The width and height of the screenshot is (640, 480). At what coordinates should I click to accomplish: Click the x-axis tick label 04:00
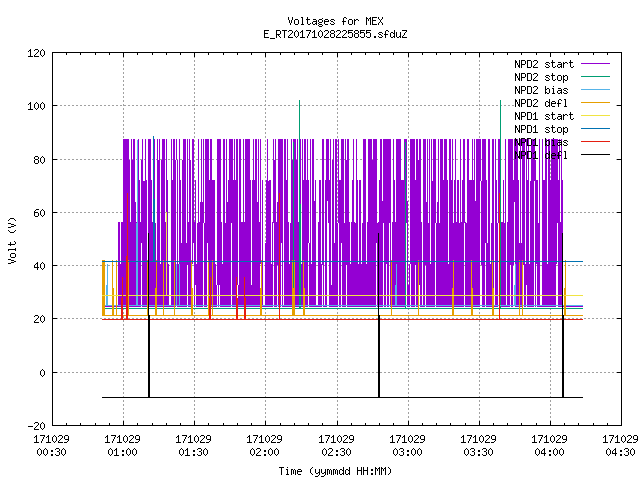(549, 453)
